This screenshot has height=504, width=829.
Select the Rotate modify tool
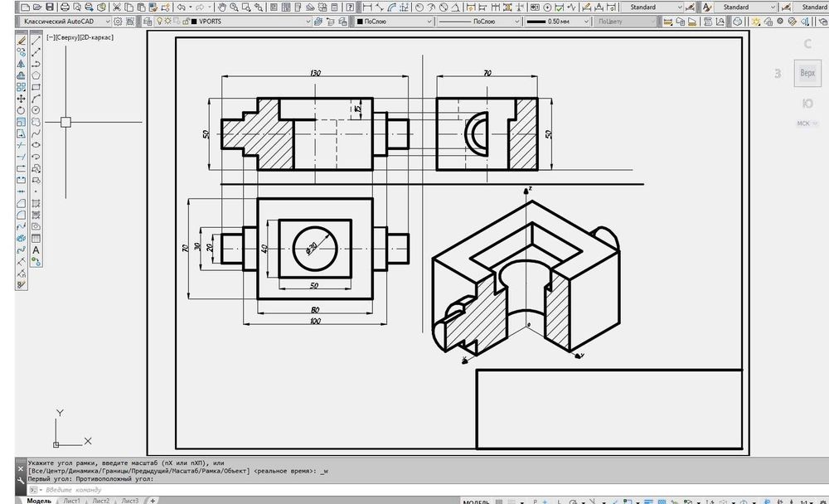pyautogui.click(x=22, y=110)
